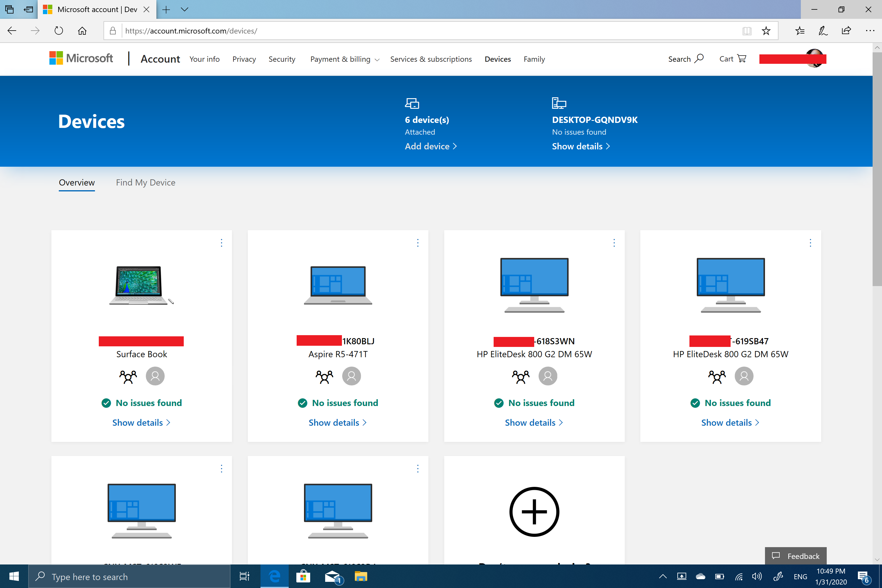
Task: Close the Microsoft account tab
Action: 147,9
